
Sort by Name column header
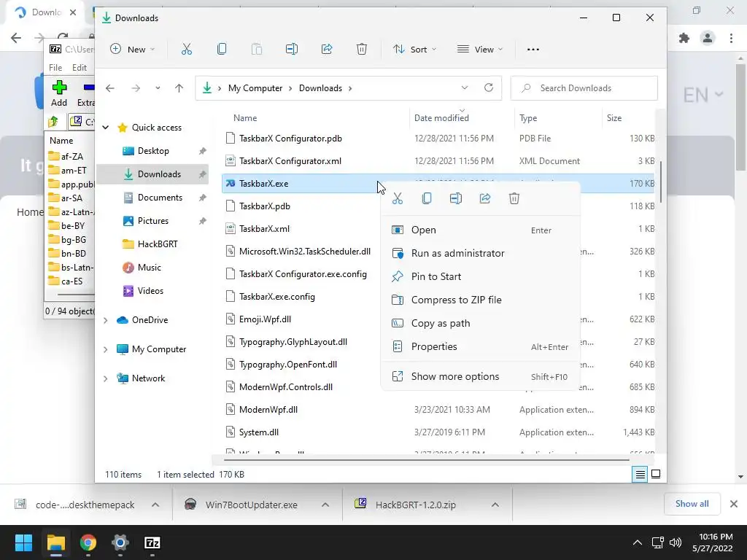pyautogui.click(x=245, y=118)
